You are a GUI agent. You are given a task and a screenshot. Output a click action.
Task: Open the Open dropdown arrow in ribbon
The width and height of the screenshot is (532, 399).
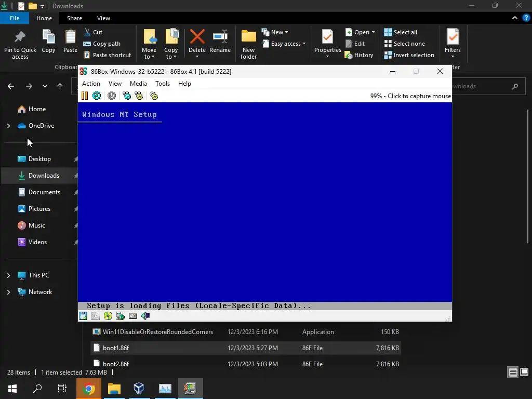[373, 32]
